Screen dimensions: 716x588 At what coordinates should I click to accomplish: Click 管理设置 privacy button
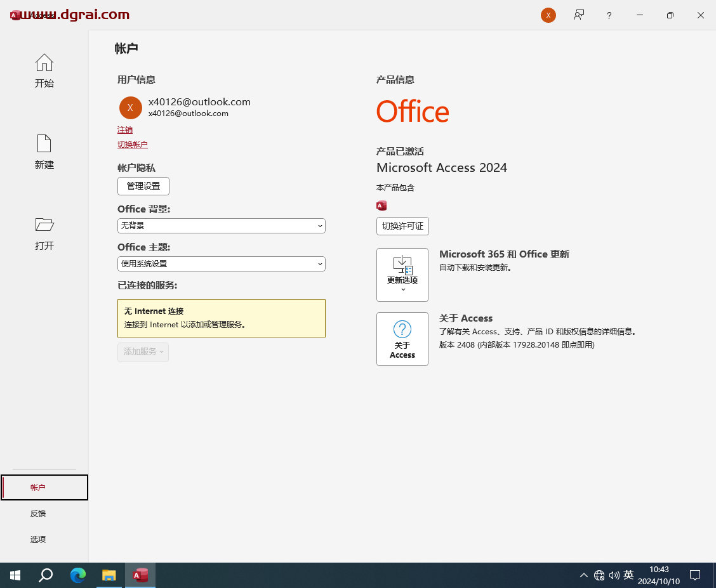click(x=143, y=186)
